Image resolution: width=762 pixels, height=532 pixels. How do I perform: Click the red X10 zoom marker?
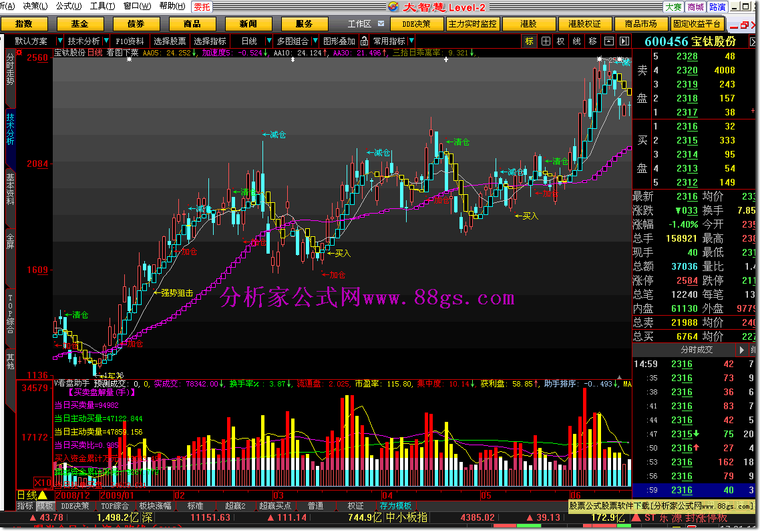42,483
